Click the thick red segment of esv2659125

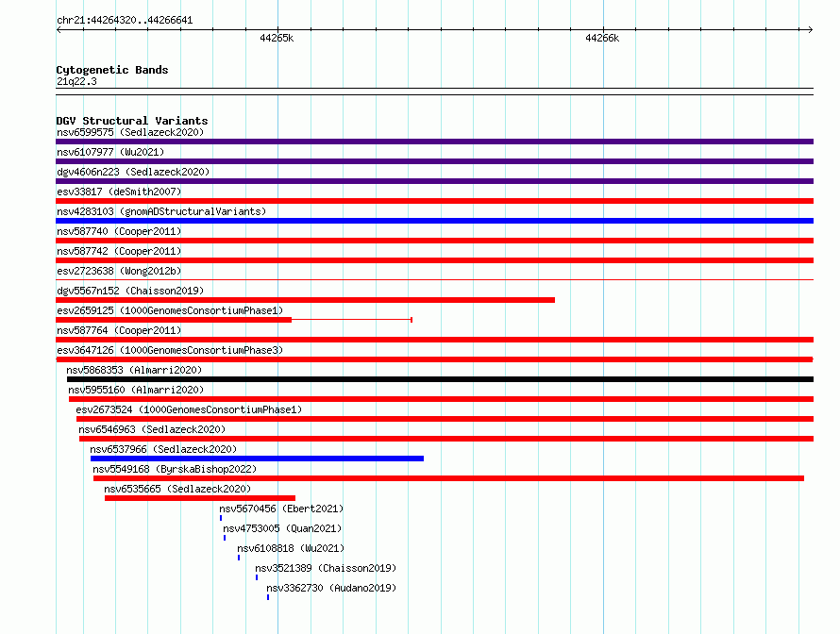[174, 320]
